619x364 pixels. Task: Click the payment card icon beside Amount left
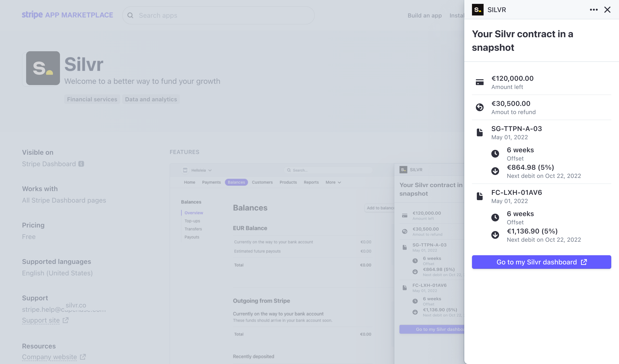click(479, 82)
